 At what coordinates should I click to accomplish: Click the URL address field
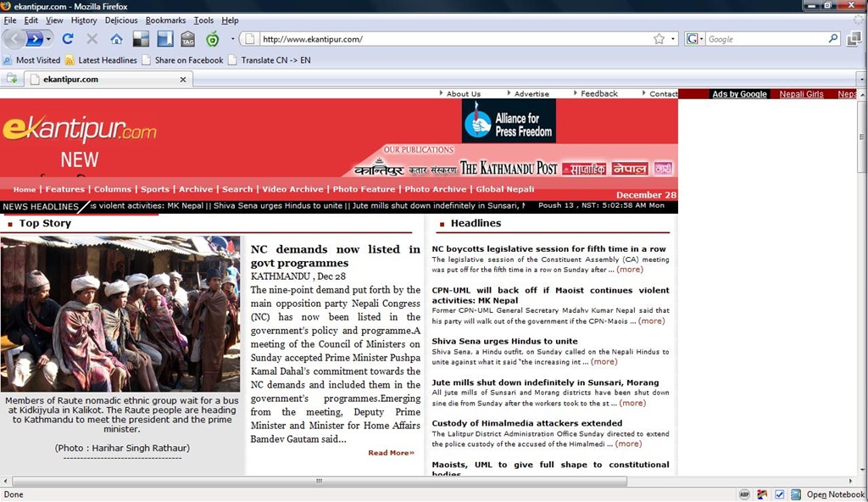455,39
